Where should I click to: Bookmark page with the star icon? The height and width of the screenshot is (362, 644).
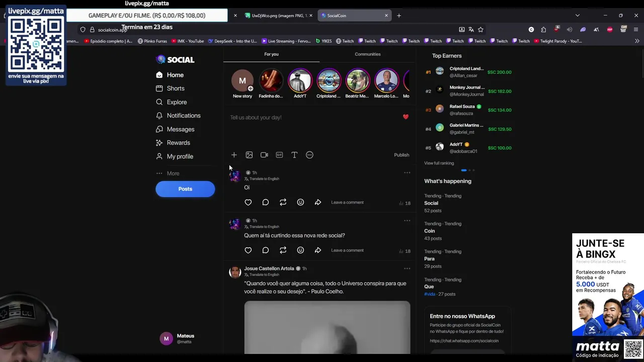[480, 30]
